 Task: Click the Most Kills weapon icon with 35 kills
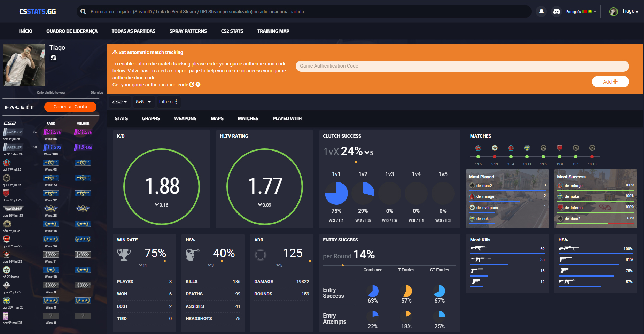481,259
